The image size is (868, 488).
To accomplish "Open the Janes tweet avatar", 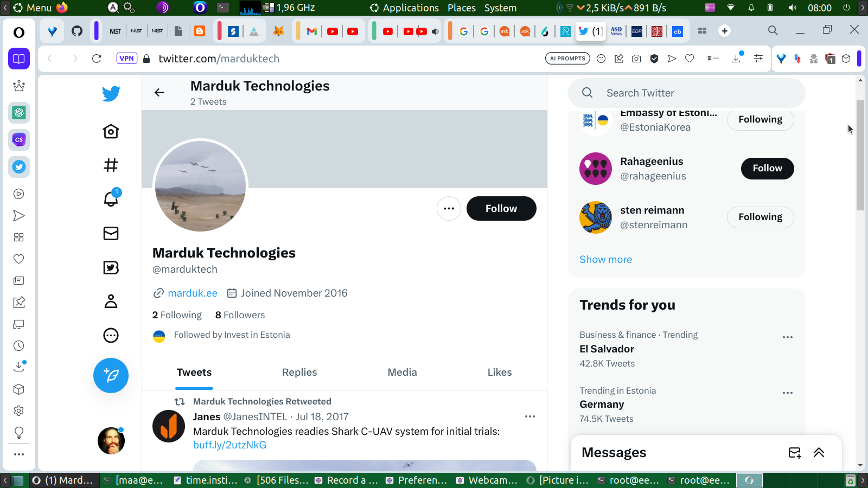I will pyautogui.click(x=169, y=426).
